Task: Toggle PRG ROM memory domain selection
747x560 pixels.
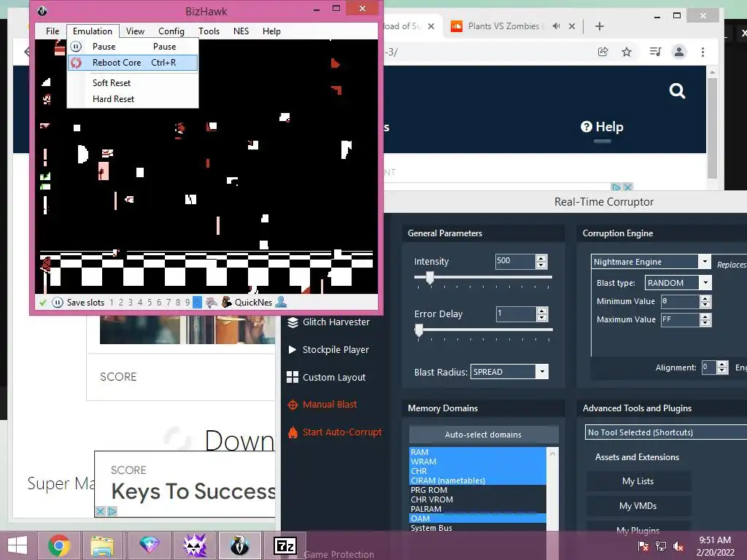Action: tap(477, 490)
